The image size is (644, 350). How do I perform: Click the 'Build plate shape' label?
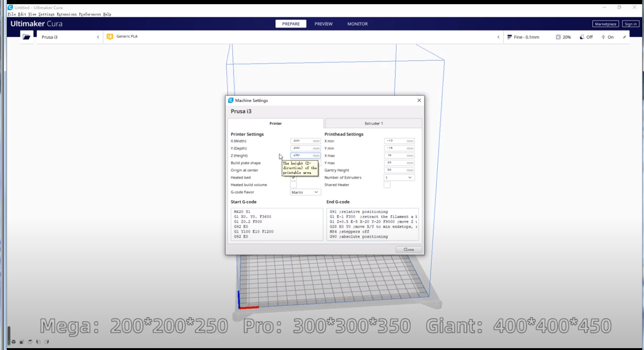[x=246, y=163]
